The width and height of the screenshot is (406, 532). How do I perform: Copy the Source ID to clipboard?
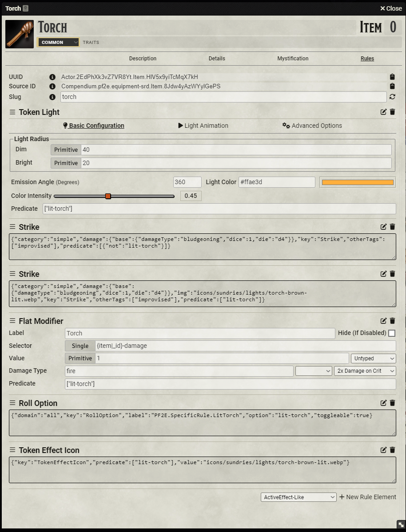click(x=392, y=87)
